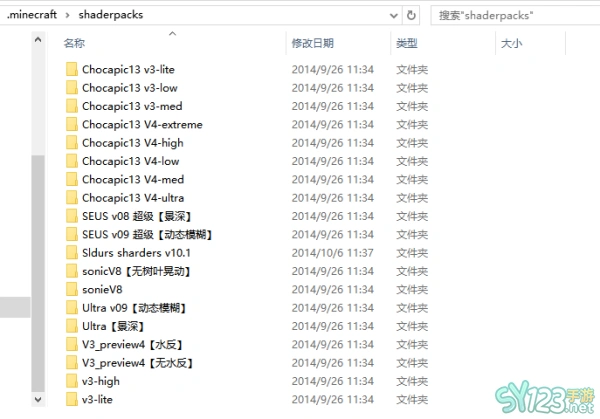This screenshot has height=419, width=600.
Task: Select the Chocapic13 V4-high folder name
Action: [132, 143]
